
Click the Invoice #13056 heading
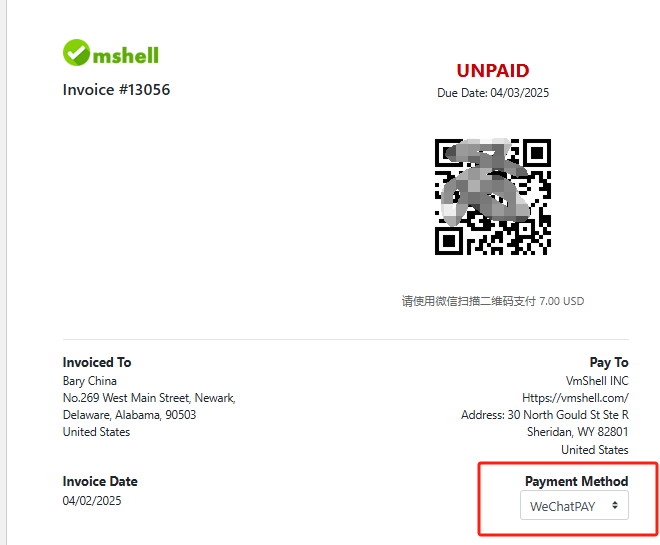[116, 90]
